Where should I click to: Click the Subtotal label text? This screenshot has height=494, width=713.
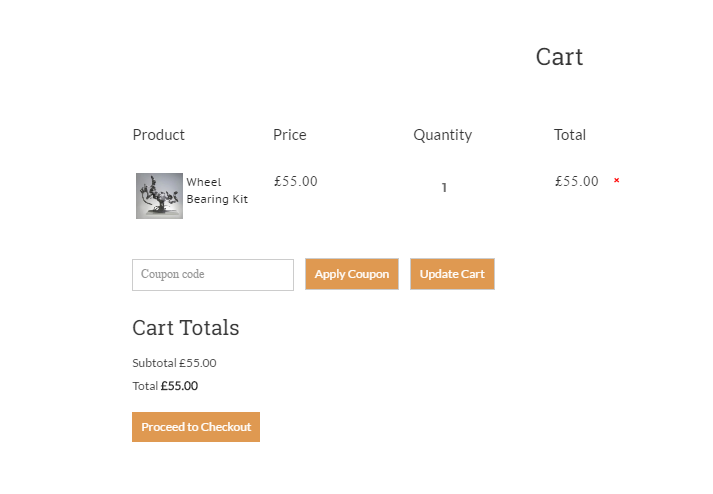(154, 363)
